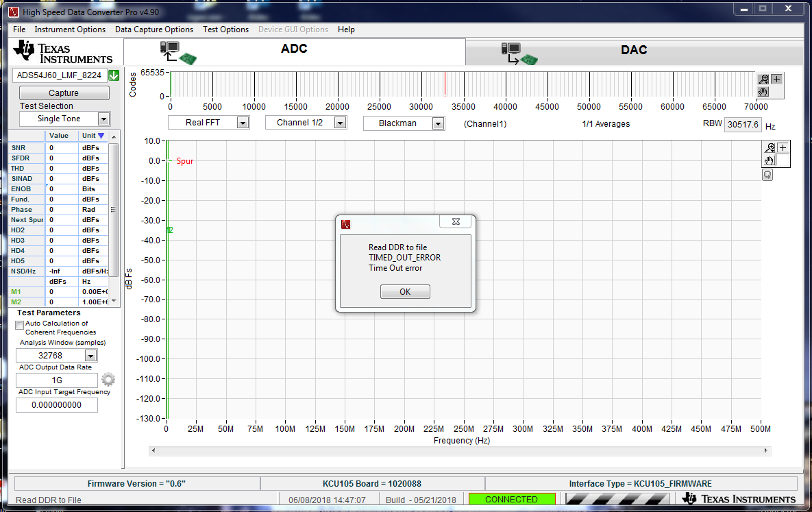This screenshot has width=812, height=512.
Task: Click the striped progress bar in status bar
Action: pos(617,499)
